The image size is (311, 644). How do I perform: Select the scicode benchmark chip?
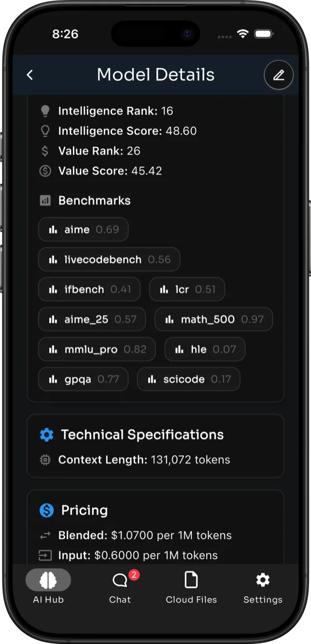coord(189,379)
